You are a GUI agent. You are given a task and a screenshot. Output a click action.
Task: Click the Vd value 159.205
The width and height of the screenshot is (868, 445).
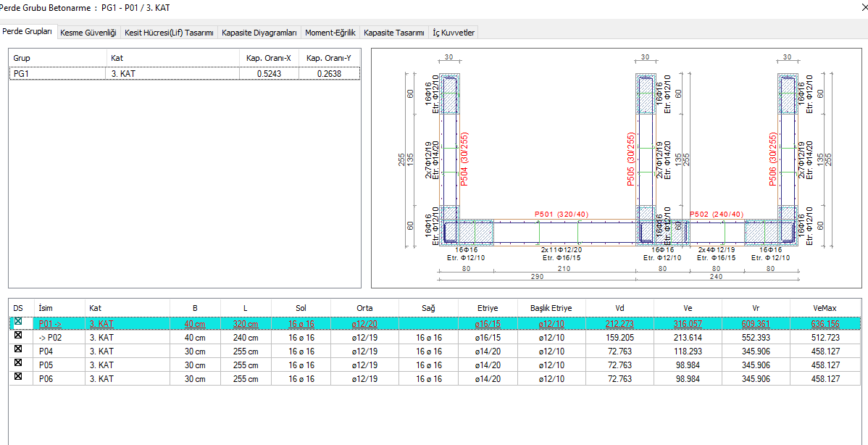click(x=619, y=336)
